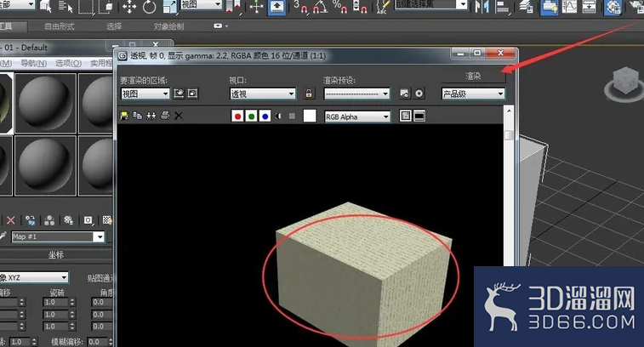Screen dimensions: 644x347
Task: Click the Auto Region Selected icon
Action: 192,94
